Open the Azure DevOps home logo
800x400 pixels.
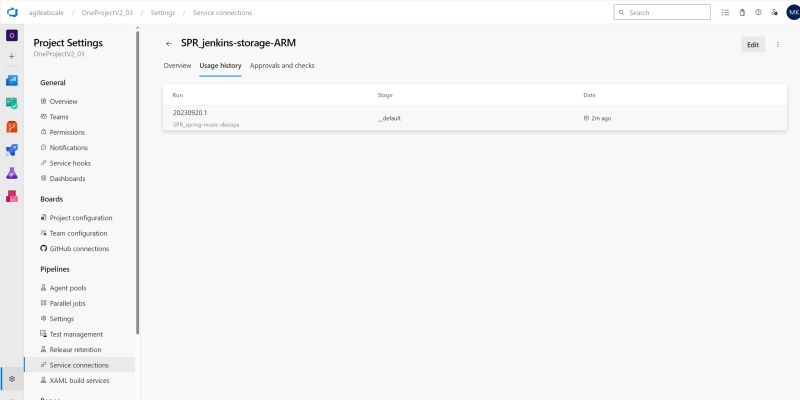[x=12, y=12]
